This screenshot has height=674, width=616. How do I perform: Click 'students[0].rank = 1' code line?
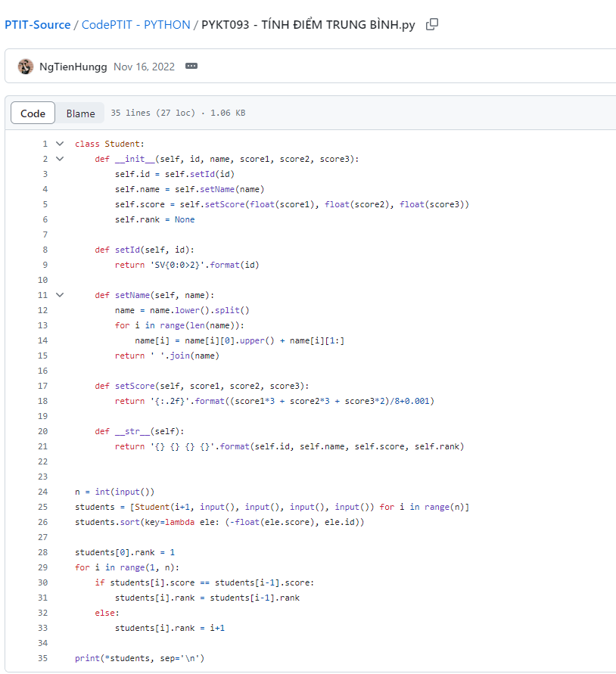pyautogui.click(x=125, y=552)
